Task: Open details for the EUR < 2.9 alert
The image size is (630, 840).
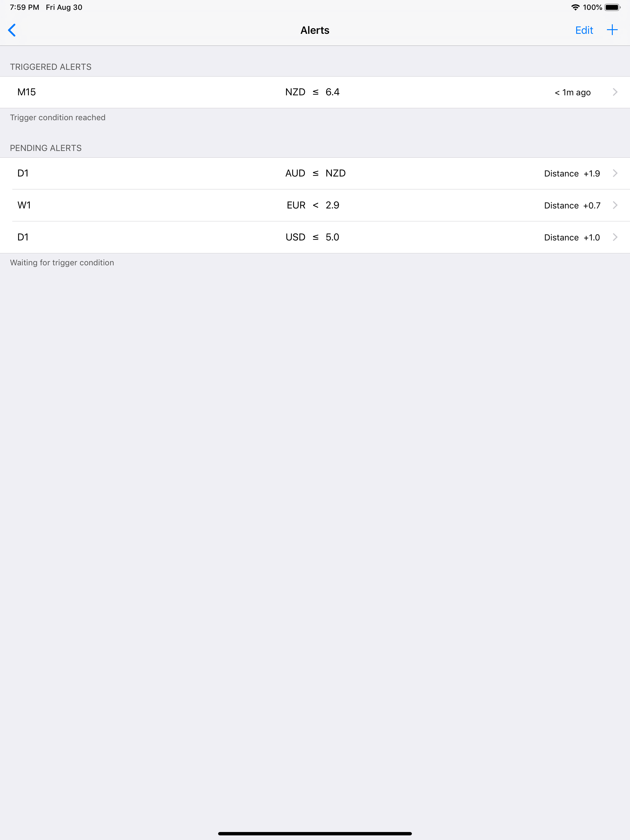Action: (315, 205)
